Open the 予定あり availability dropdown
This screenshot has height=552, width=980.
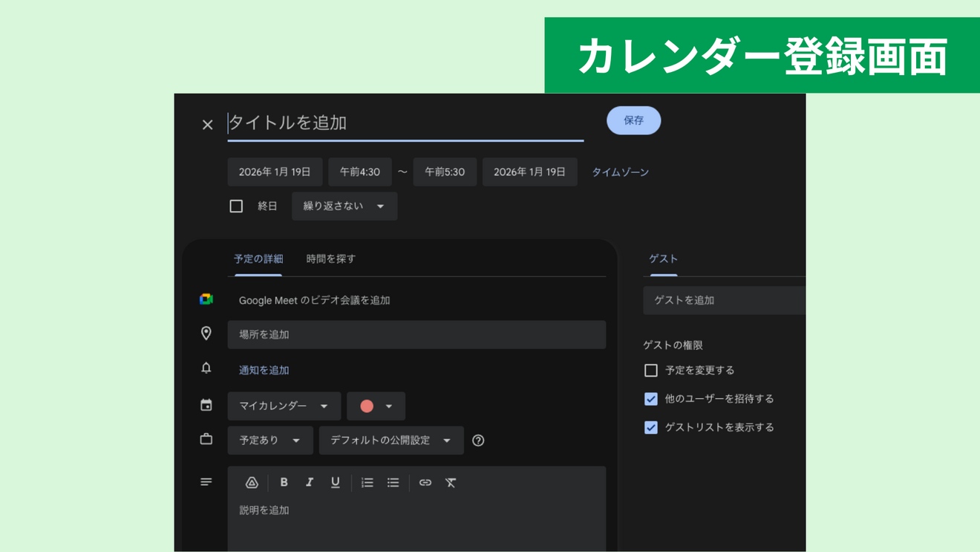[270, 440]
